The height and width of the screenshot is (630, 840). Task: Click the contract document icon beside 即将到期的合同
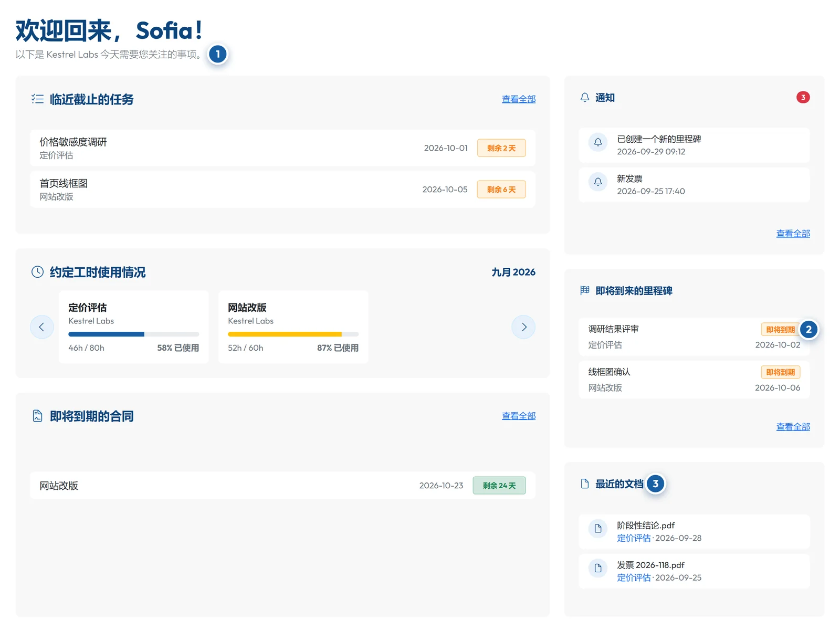pos(37,416)
